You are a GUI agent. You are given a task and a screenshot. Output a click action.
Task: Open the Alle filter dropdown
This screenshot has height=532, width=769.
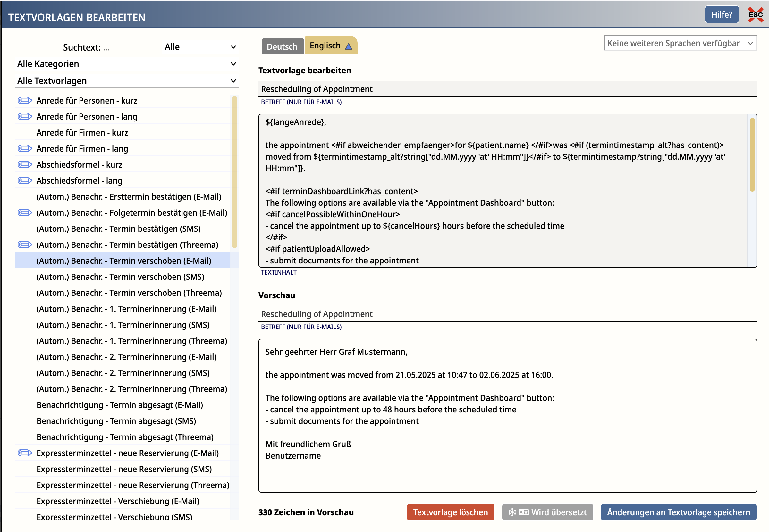click(200, 47)
